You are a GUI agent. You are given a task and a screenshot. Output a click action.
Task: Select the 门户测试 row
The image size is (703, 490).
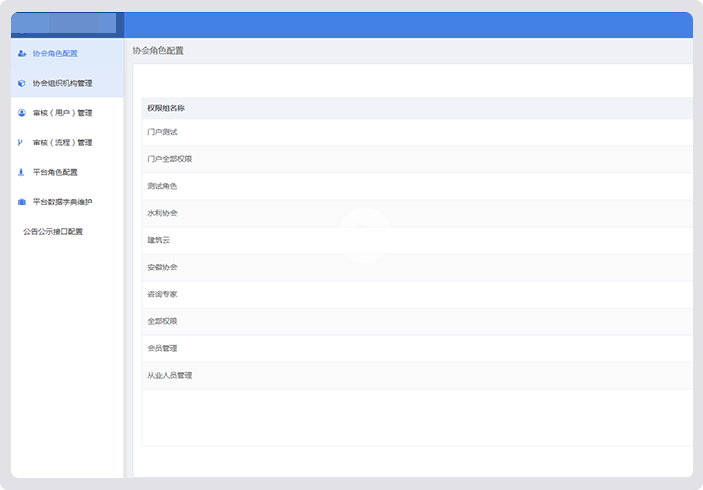point(162,132)
